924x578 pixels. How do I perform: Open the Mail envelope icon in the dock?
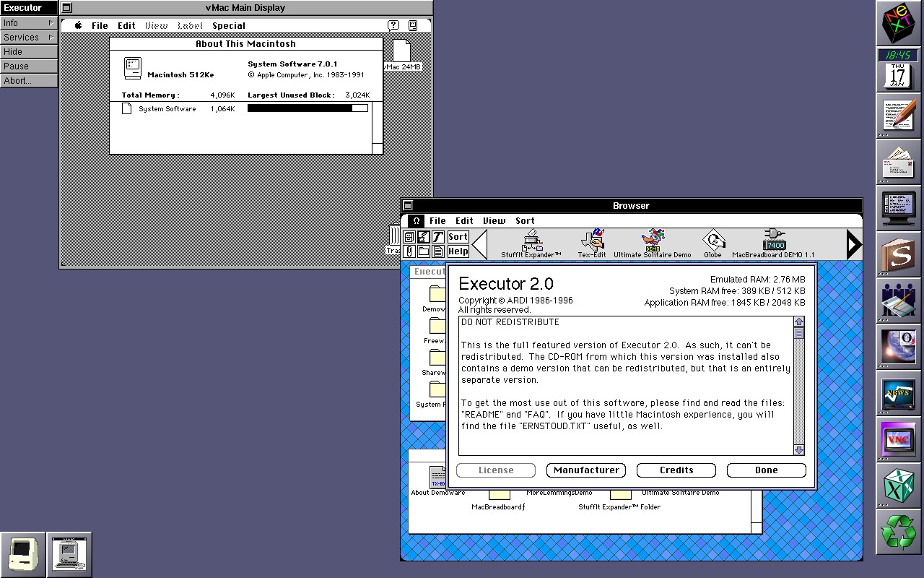point(898,161)
